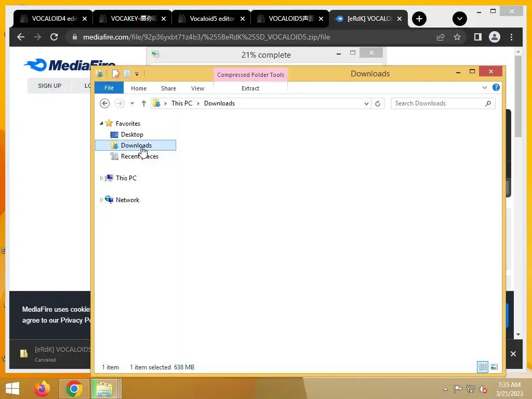Screen dimensions: 532x399
Task: Select Downloads under Favorites
Action: coord(136,145)
